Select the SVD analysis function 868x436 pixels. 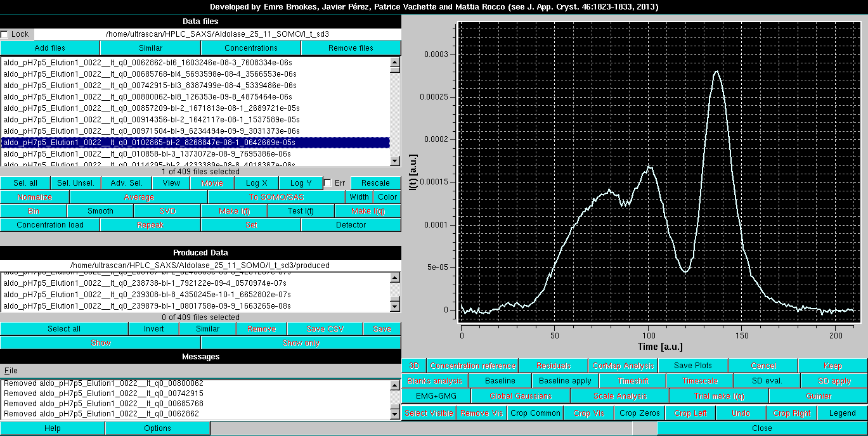click(166, 210)
